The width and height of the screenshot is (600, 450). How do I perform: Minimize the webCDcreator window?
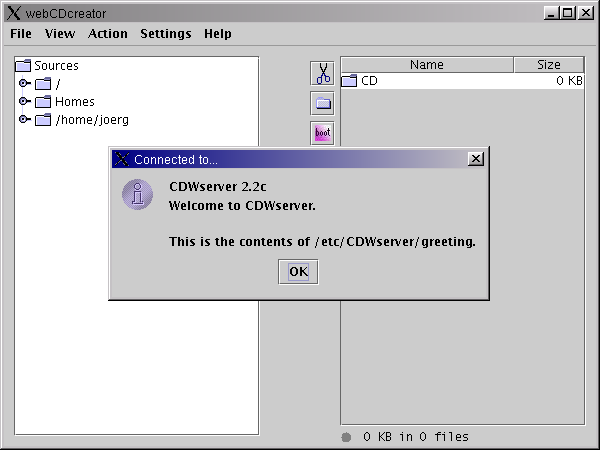[551, 13]
